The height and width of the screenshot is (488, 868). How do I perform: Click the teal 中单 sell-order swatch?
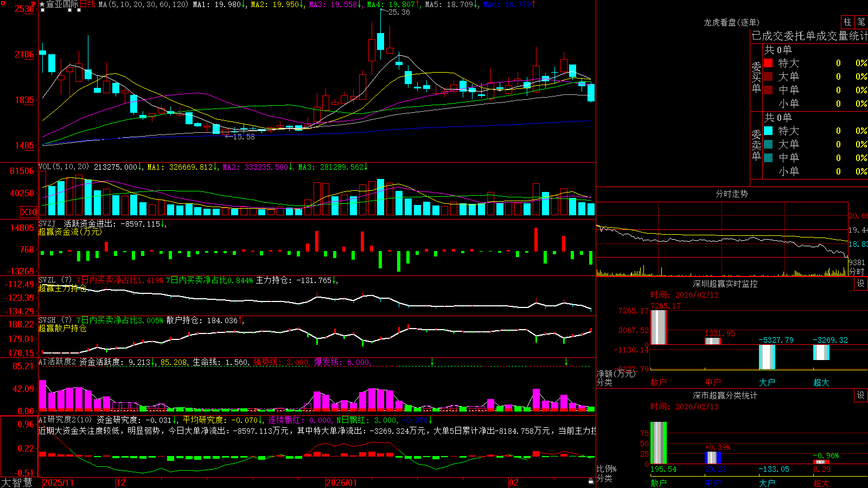[x=768, y=158]
